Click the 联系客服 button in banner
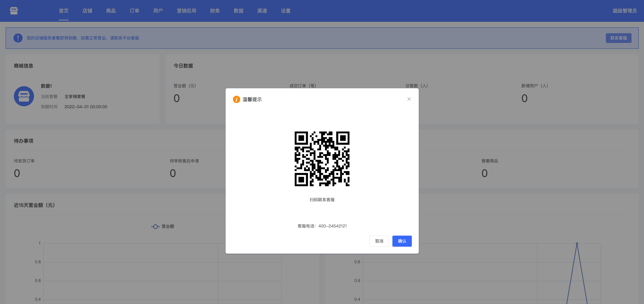Viewport: 644px width, 304px height. pos(619,38)
